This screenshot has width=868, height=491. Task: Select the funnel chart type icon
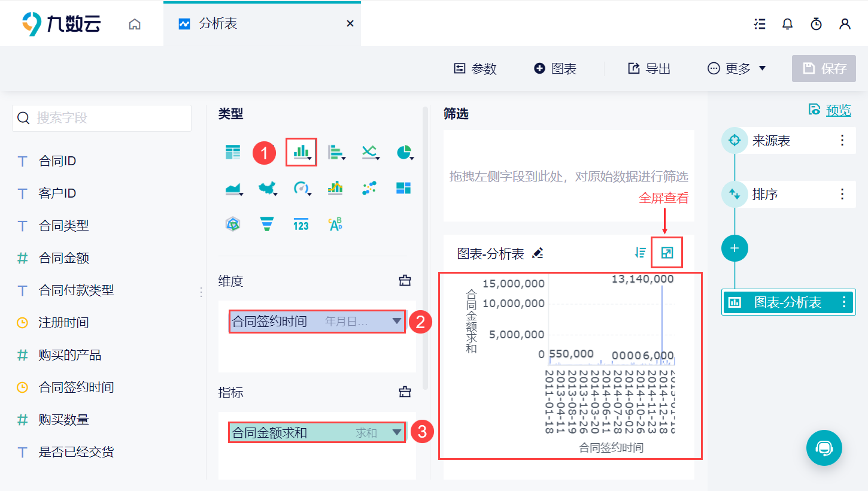266,223
